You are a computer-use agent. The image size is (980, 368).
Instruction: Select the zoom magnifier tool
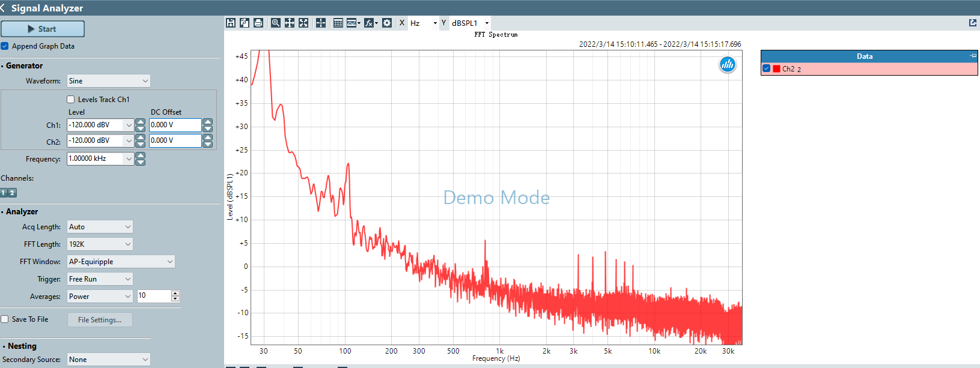pyautogui.click(x=275, y=23)
